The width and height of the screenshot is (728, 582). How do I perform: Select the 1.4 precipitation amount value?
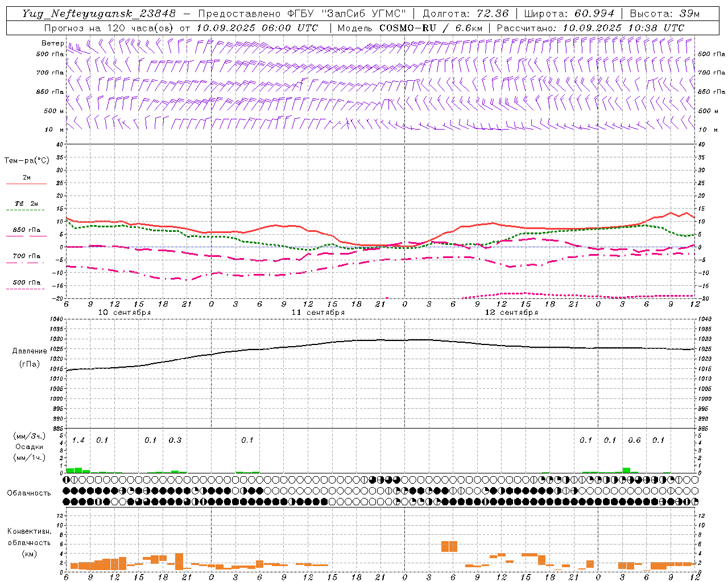point(78,440)
